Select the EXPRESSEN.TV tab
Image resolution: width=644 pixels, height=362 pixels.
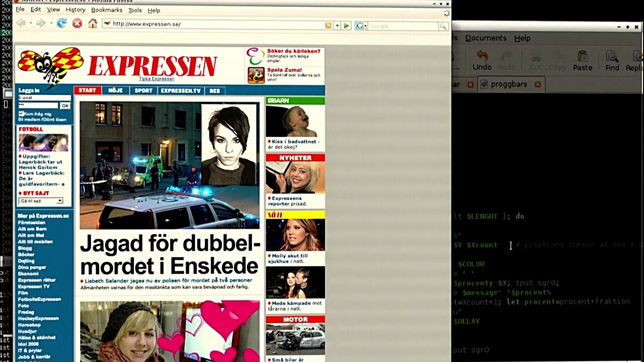tap(181, 90)
